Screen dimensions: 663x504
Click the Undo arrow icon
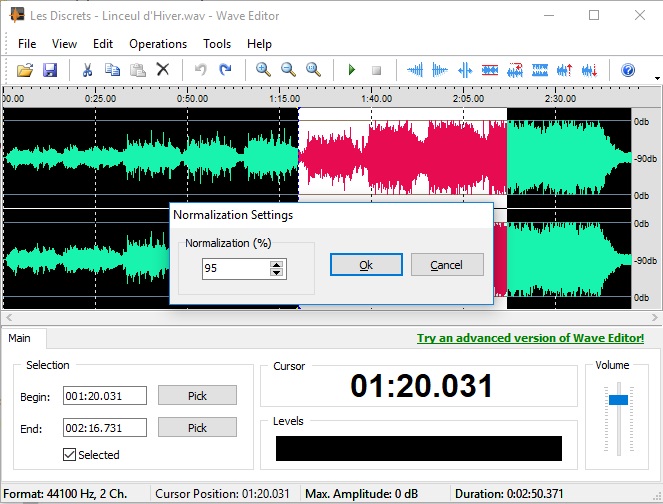tap(200, 69)
